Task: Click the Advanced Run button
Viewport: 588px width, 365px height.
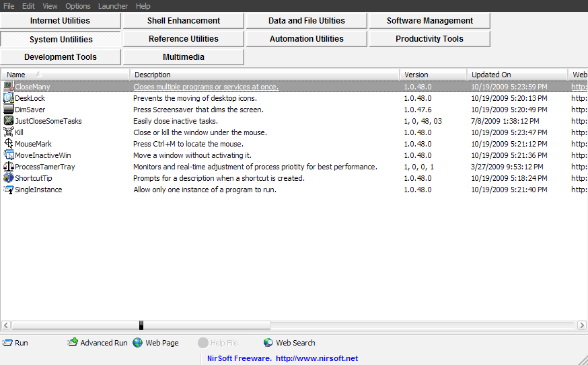Action: click(98, 343)
